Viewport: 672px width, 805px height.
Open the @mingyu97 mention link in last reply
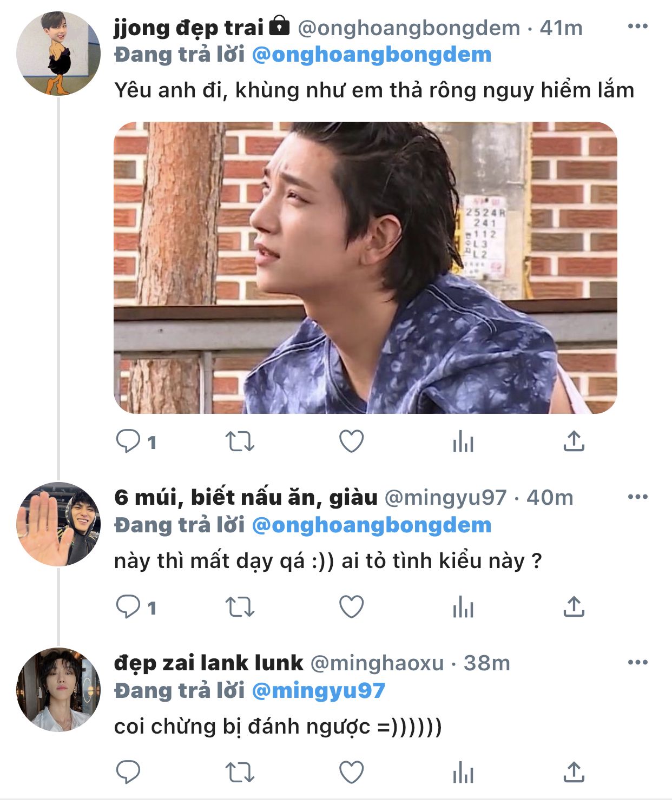pyautogui.click(x=318, y=690)
